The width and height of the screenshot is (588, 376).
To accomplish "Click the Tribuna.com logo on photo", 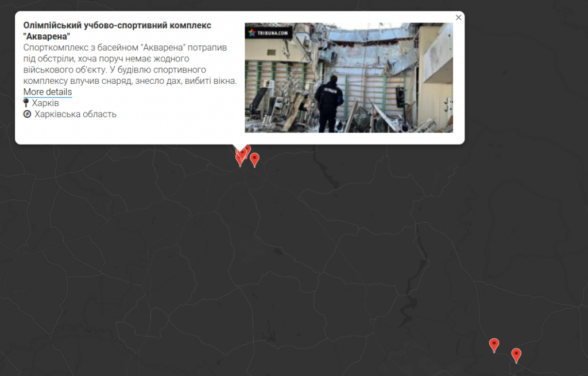I will tap(269, 33).
